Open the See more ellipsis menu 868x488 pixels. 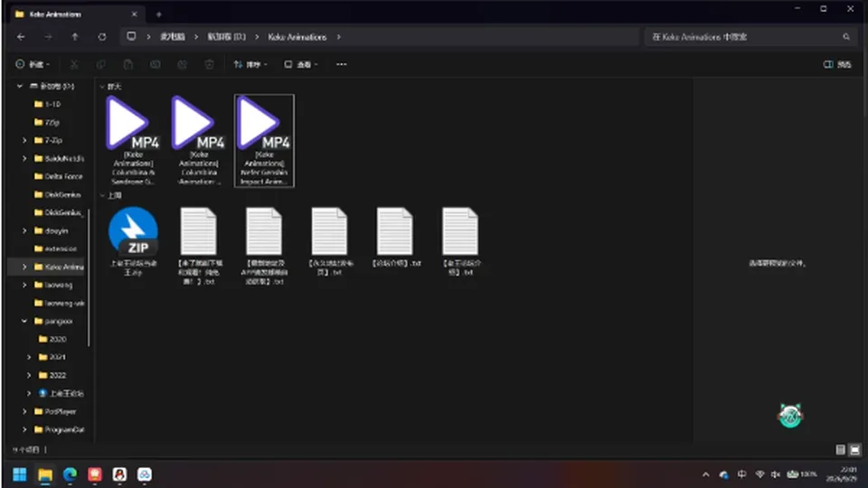tap(342, 64)
